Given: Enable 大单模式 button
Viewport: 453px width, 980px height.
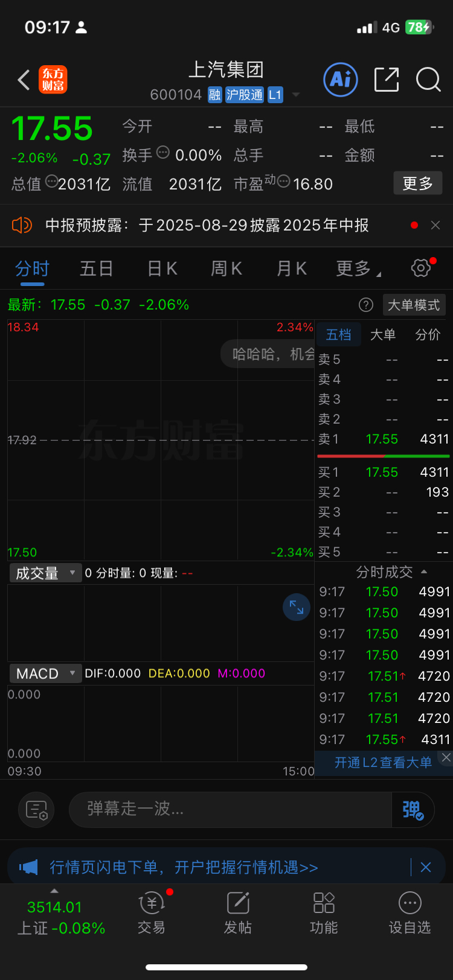Looking at the screenshot, I should point(414,305).
